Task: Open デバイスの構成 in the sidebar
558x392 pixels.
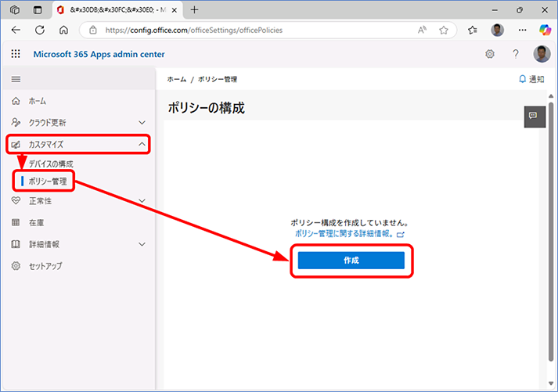Action: 51,164
